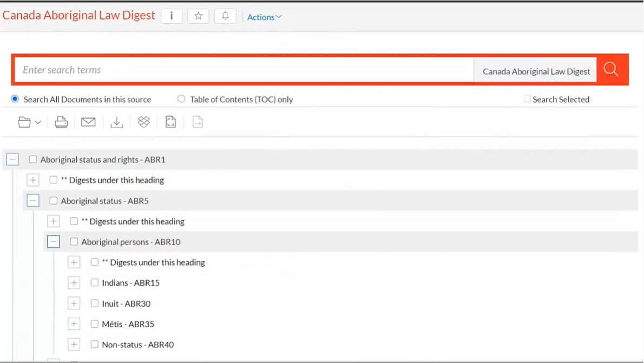The width and height of the screenshot is (644, 363).
Task: Tick the Métis - ABR35 checkbox
Action: point(95,324)
